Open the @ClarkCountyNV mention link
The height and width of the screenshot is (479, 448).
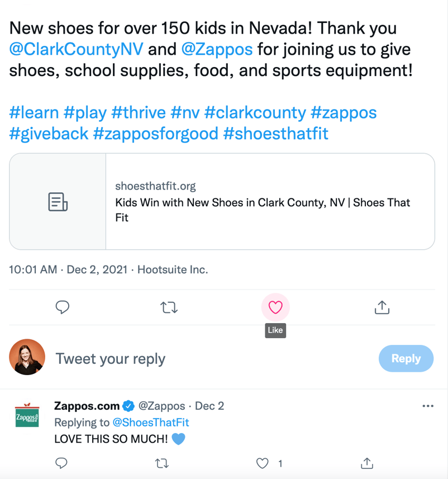(77, 49)
